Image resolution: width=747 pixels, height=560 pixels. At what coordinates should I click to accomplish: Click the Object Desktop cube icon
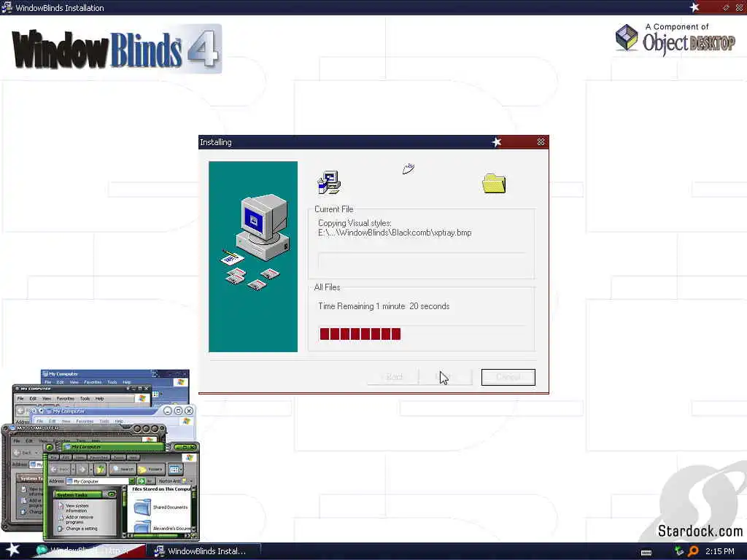click(627, 38)
